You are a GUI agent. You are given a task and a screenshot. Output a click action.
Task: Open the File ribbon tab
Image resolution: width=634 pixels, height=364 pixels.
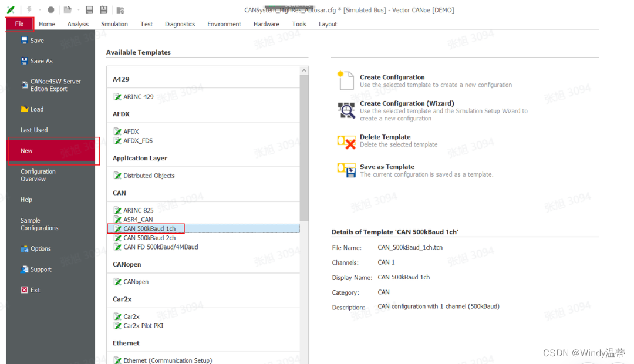pos(19,24)
